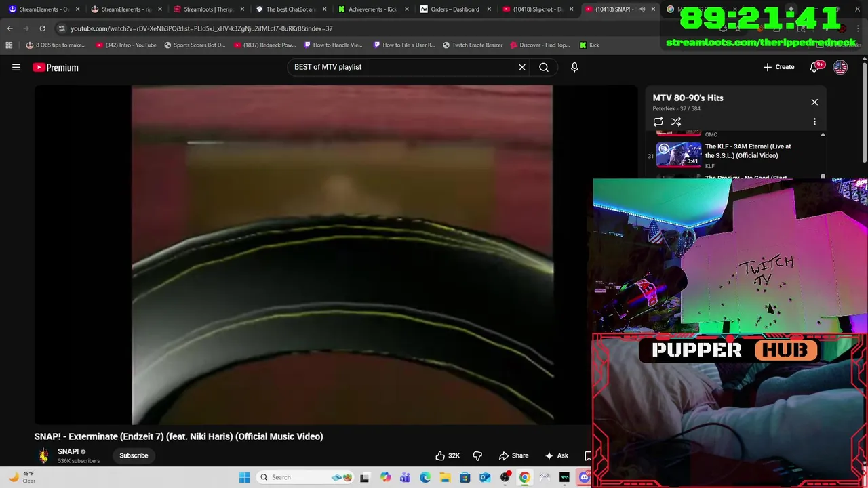Open Outlook from the taskbar

click(x=485, y=477)
